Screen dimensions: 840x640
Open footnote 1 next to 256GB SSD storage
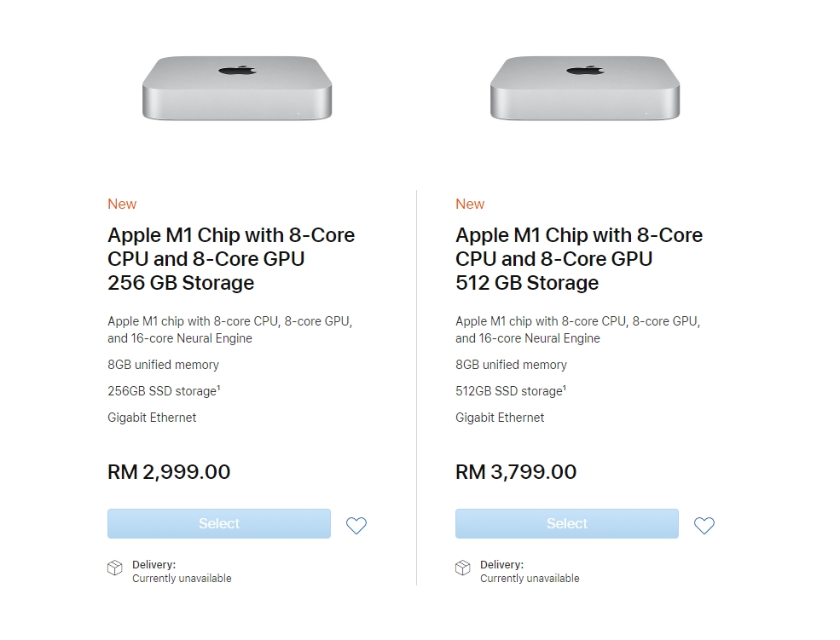click(x=220, y=388)
